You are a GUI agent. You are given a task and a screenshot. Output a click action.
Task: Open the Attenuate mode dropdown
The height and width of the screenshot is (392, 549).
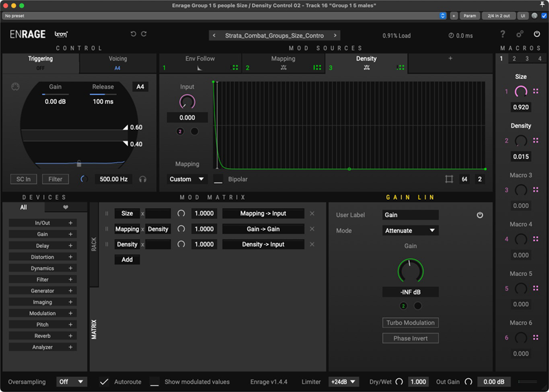(410, 231)
